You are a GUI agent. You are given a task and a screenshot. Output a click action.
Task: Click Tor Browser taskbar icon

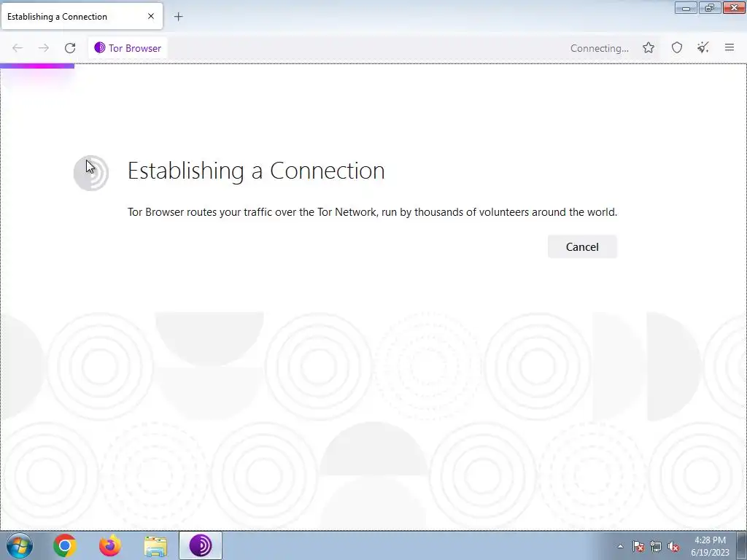pos(201,545)
